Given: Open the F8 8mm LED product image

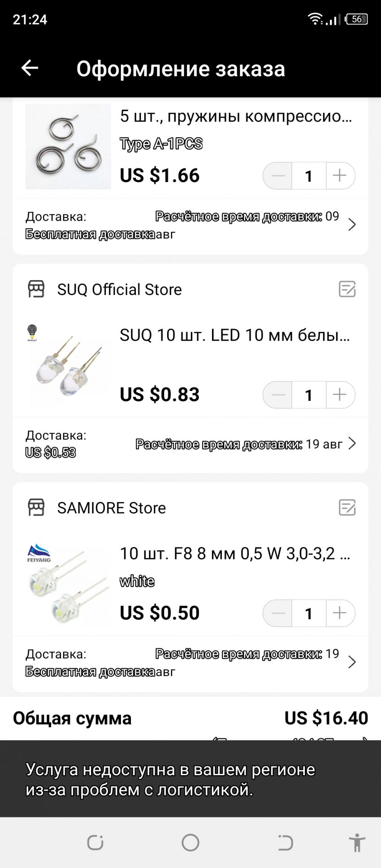Looking at the screenshot, I should tap(68, 584).
